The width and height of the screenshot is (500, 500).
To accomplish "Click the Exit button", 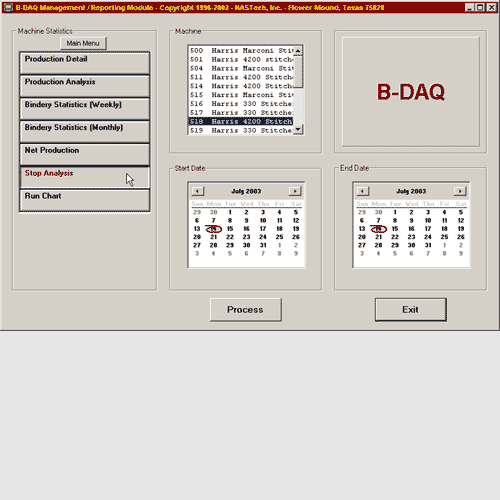I will 411,310.
